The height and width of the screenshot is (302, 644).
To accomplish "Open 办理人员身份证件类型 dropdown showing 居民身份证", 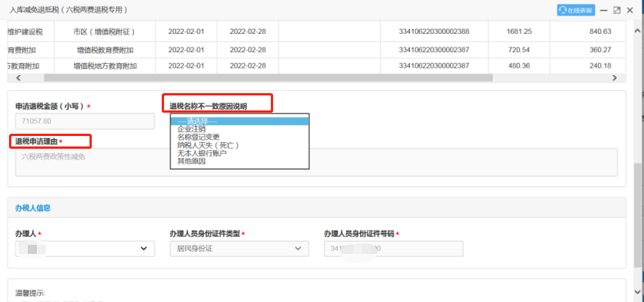I will tap(239, 249).
